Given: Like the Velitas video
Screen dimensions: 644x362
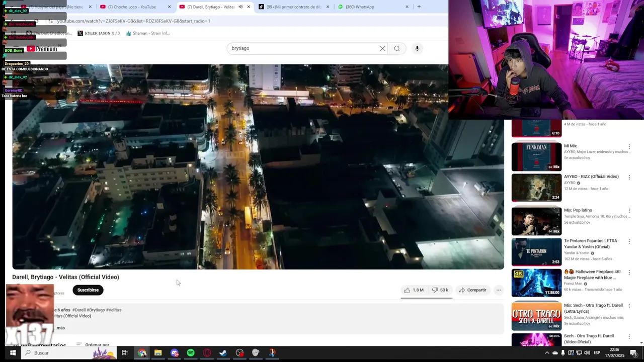Looking at the screenshot, I should click(x=414, y=290).
